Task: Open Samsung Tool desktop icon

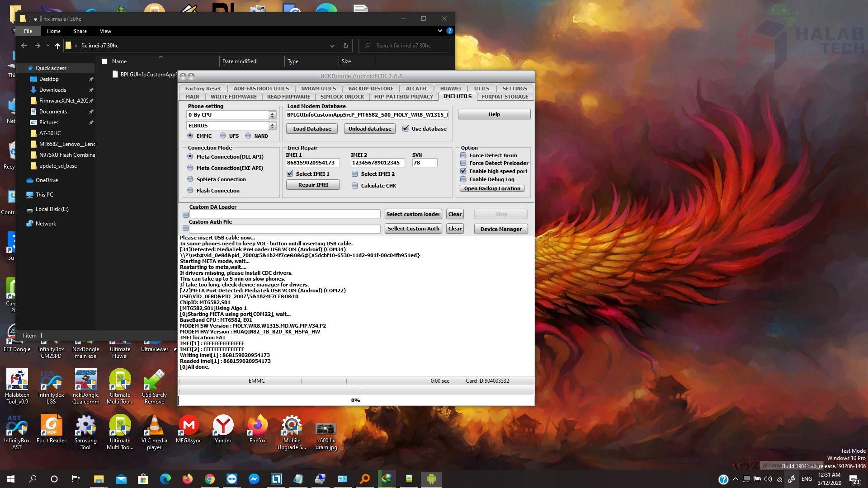Action: (85, 432)
